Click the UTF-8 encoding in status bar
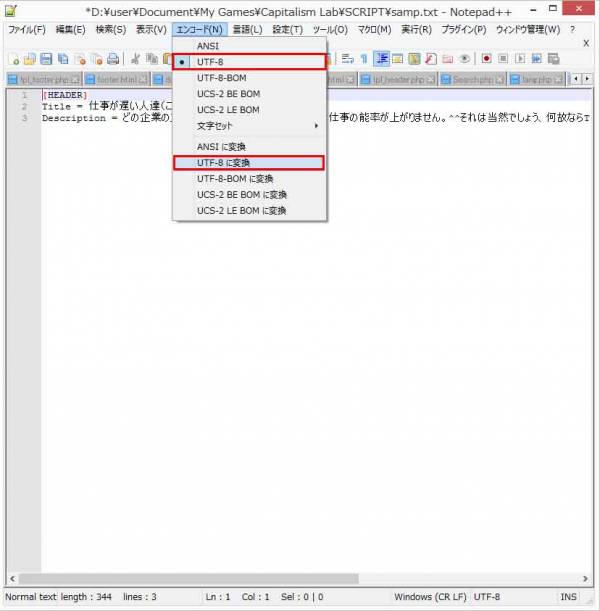This screenshot has width=600, height=611. [487, 597]
